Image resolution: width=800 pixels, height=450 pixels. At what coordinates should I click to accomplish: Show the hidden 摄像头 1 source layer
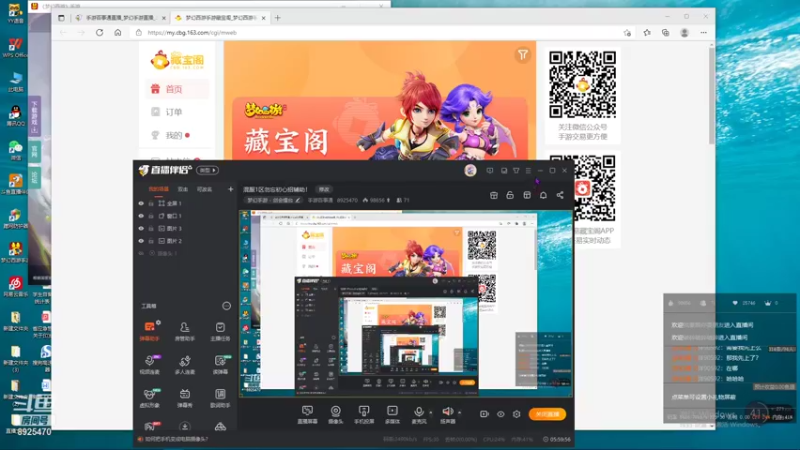[x=141, y=253]
